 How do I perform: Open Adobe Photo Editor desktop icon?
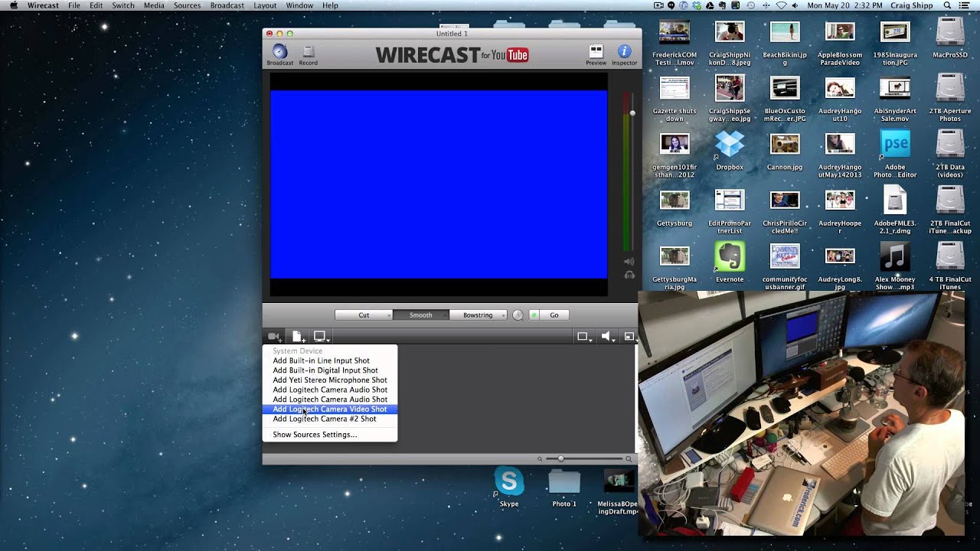(x=895, y=144)
